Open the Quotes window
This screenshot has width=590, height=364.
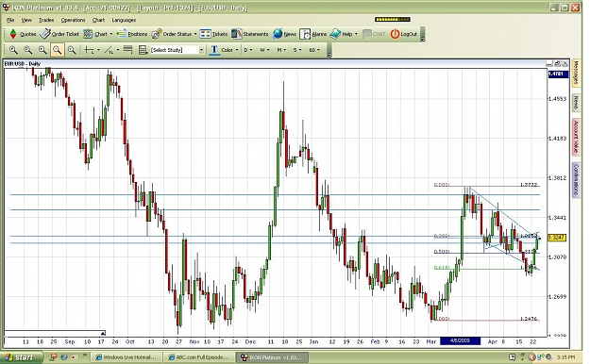(23, 34)
